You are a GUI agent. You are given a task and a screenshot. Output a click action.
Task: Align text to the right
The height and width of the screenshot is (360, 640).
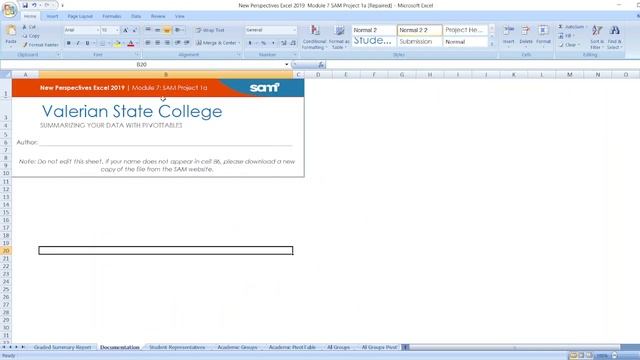click(x=167, y=43)
